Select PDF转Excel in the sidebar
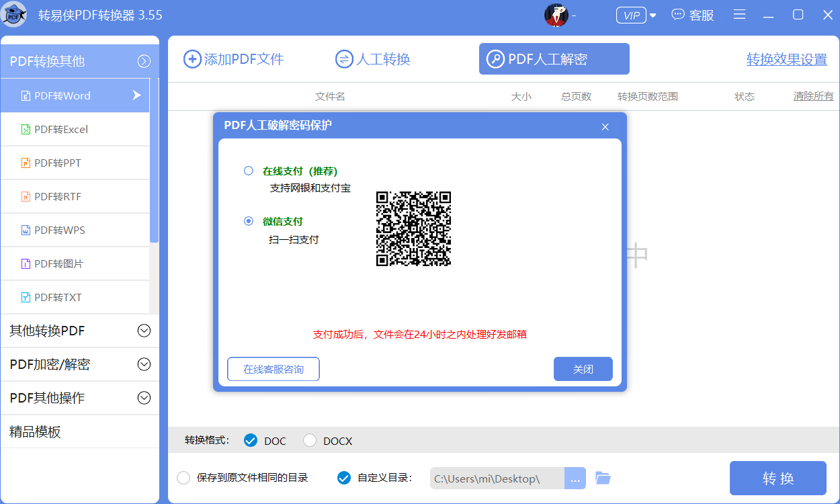 click(x=75, y=129)
